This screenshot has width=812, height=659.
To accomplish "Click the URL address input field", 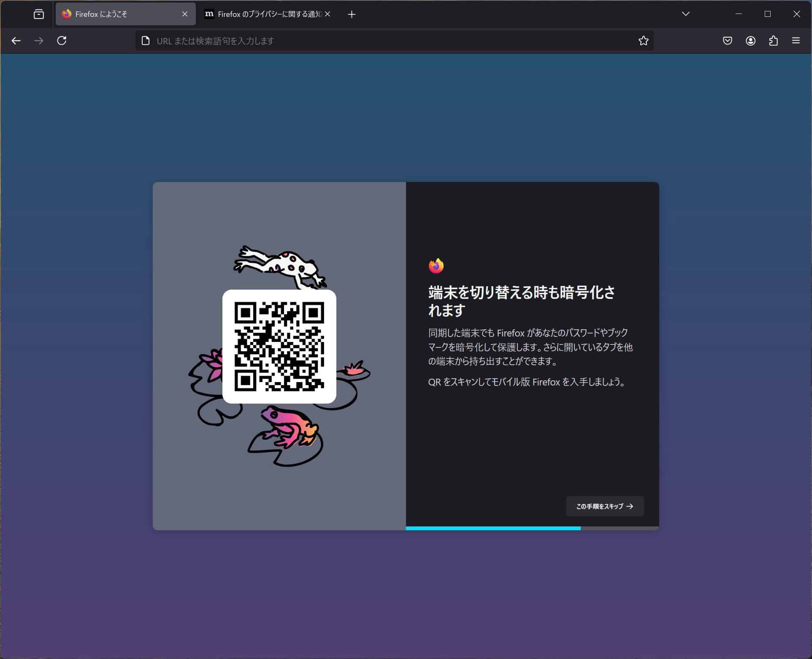I will (380, 41).
